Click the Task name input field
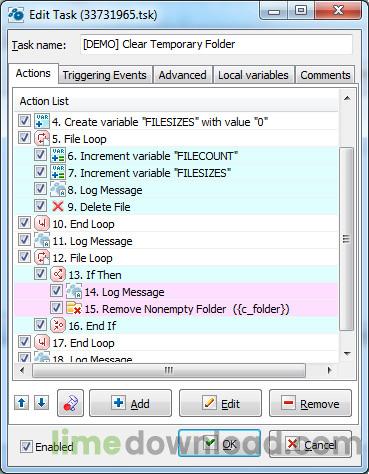This screenshot has height=474, width=369. (216, 44)
